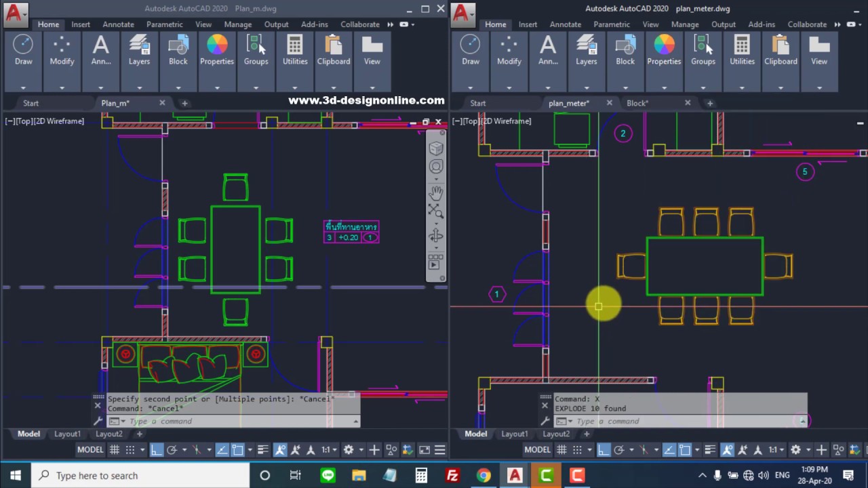
Task: Expand snap mode options arrow in Plan_m
Action: pyautogui.click(x=142, y=449)
